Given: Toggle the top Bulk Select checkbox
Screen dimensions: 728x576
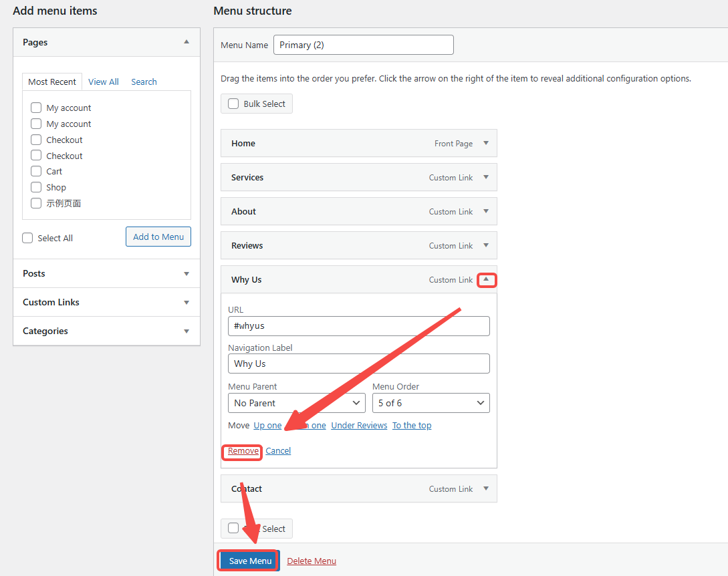Looking at the screenshot, I should tap(233, 104).
